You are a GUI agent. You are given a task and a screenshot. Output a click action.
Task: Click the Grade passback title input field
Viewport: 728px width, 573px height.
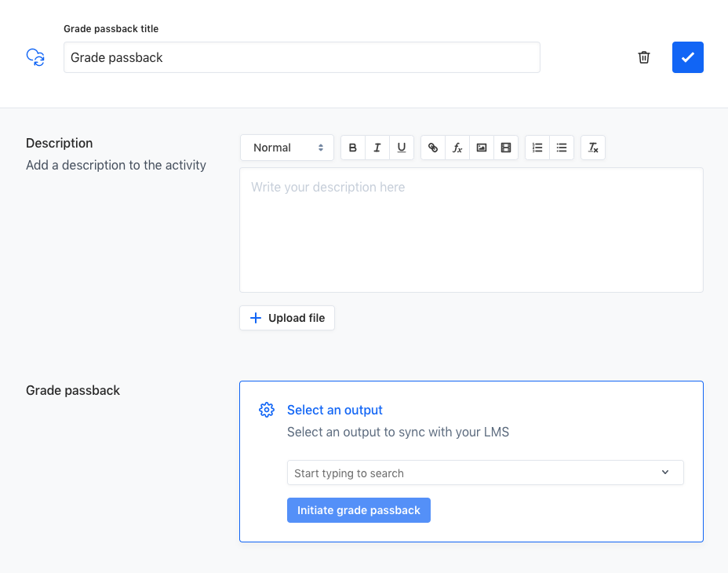coord(301,57)
